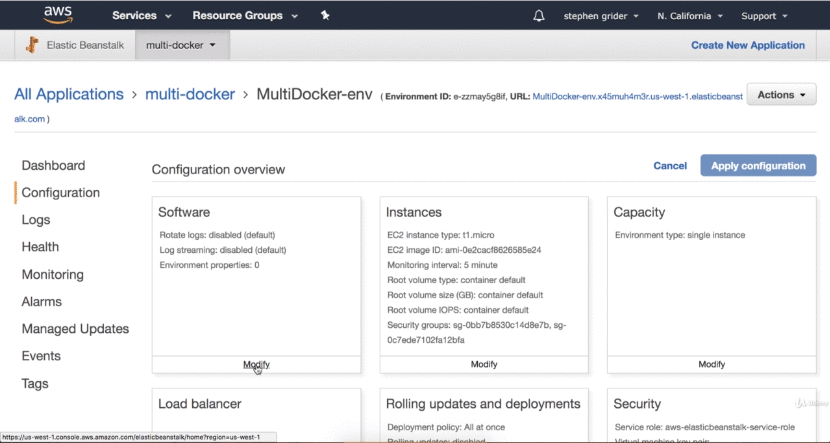The width and height of the screenshot is (830, 443).
Task: Click Rolling updates and deployments title
Action: coord(483,403)
